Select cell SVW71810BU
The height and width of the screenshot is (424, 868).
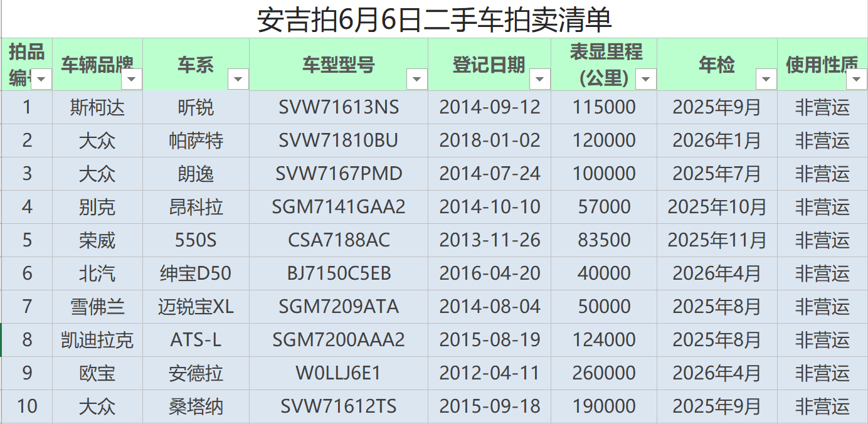click(339, 140)
